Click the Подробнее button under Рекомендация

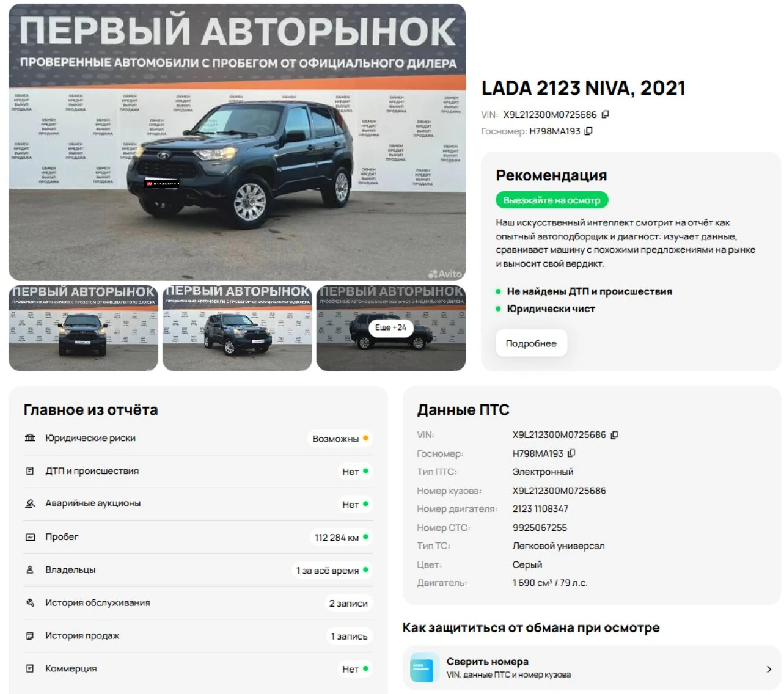point(531,343)
